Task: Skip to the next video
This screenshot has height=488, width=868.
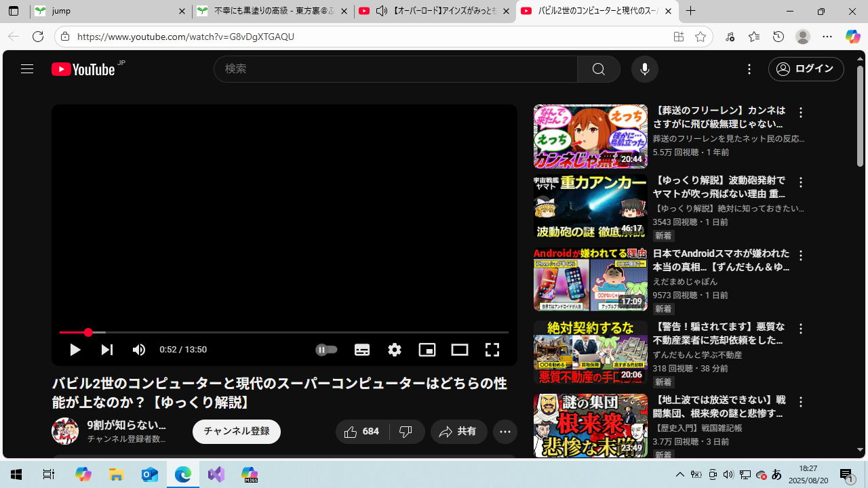Action: (x=107, y=350)
